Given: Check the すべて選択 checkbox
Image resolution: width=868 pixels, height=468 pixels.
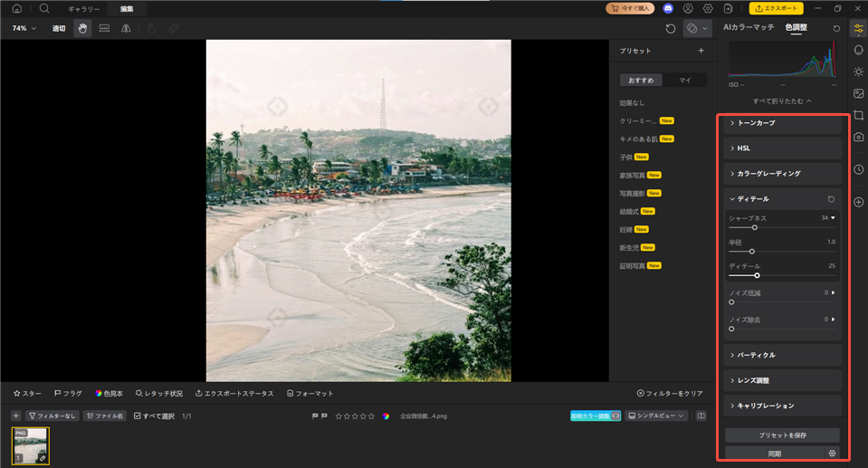Looking at the screenshot, I should tap(138, 415).
